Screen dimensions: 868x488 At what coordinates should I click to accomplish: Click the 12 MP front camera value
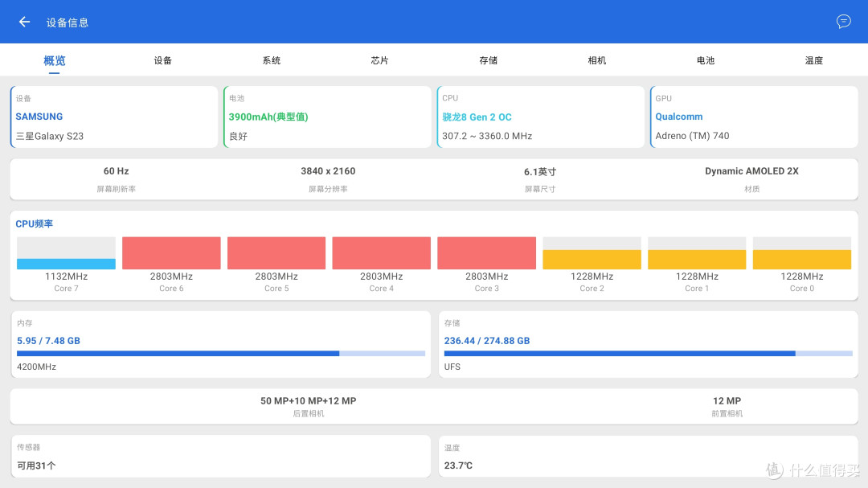(x=727, y=401)
